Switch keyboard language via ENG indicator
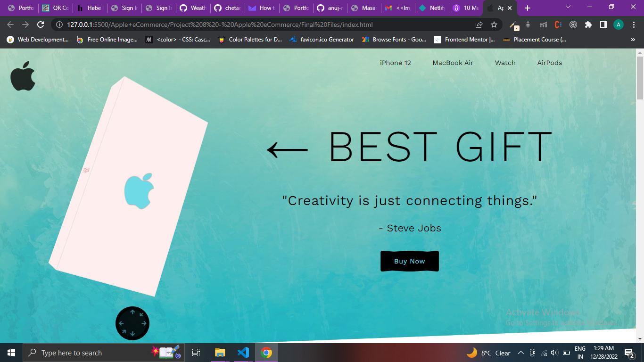644x362 pixels. point(579,353)
